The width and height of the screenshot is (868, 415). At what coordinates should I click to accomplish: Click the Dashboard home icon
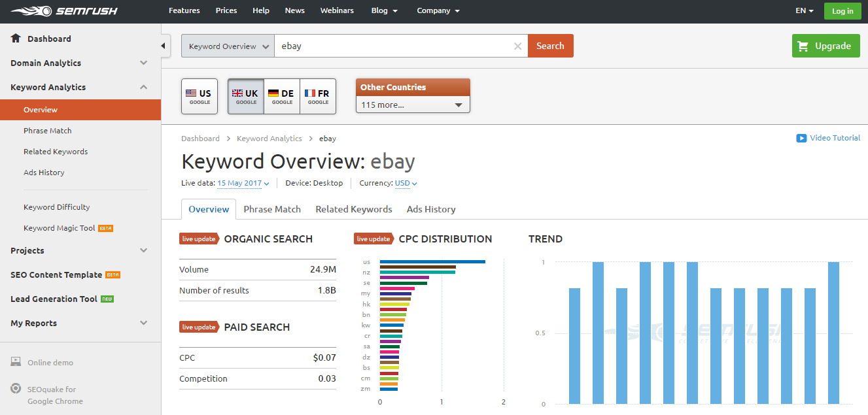pos(16,39)
